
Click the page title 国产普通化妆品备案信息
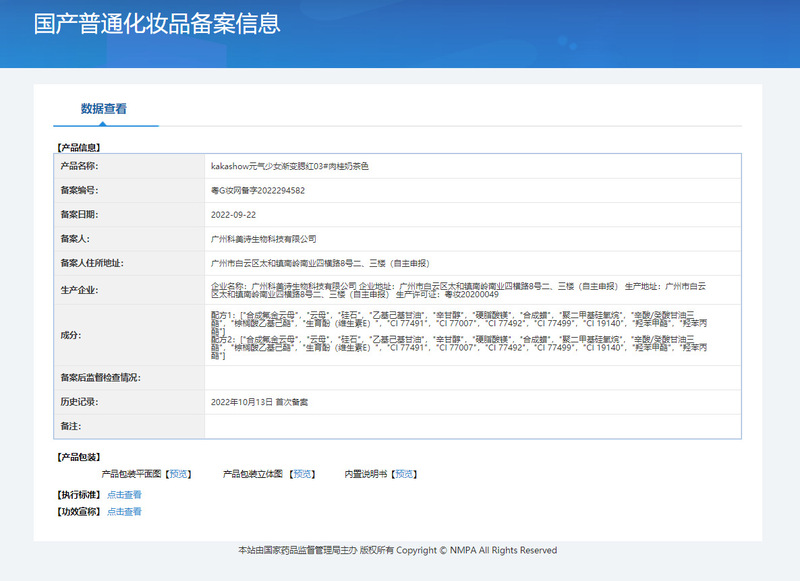click(157, 25)
